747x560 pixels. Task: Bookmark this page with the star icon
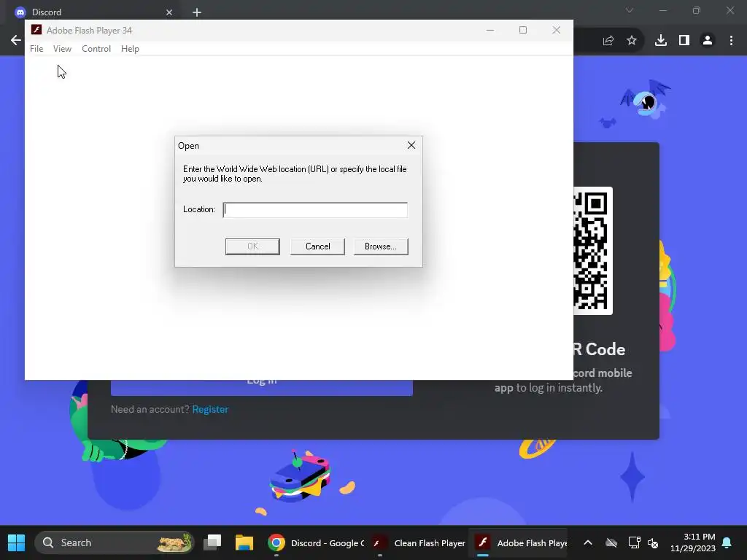632,41
